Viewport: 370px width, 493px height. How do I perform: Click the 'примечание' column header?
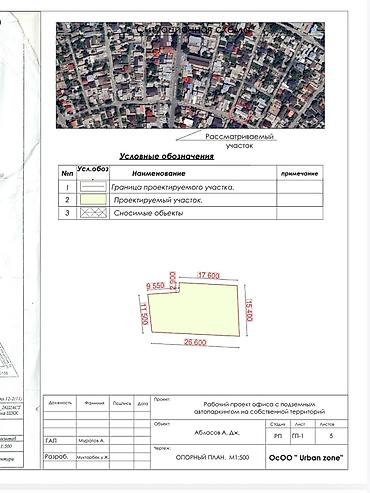tap(299, 174)
